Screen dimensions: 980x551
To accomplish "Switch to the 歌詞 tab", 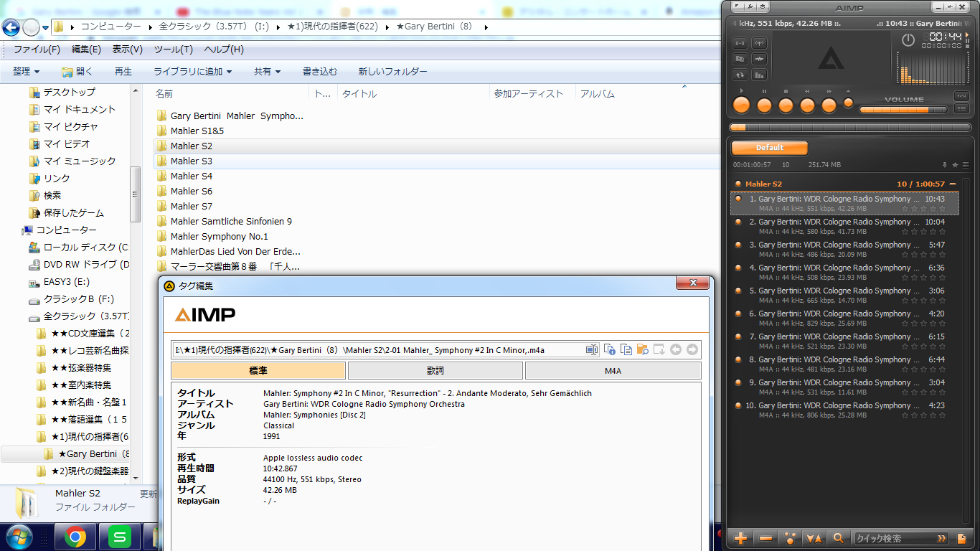I will (x=435, y=371).
